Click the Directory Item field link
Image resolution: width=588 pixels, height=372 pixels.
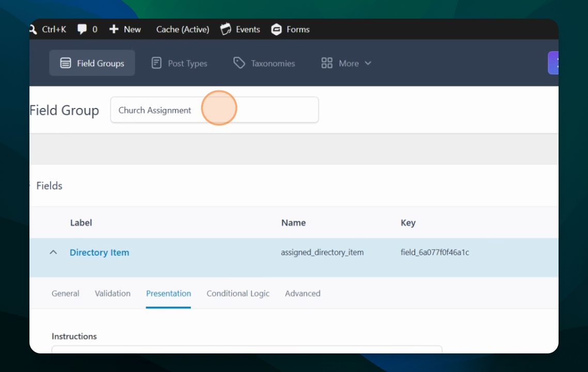(x=99, y=252)
